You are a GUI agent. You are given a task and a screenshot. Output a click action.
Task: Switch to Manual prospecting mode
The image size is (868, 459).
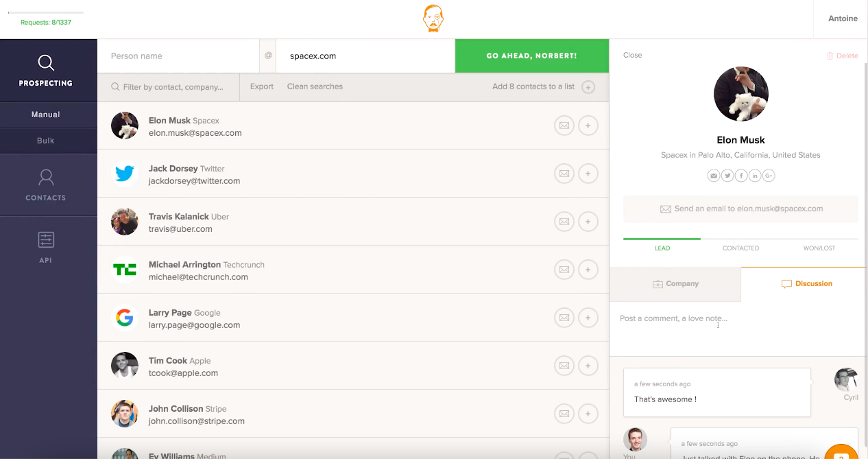click(46, 115)
